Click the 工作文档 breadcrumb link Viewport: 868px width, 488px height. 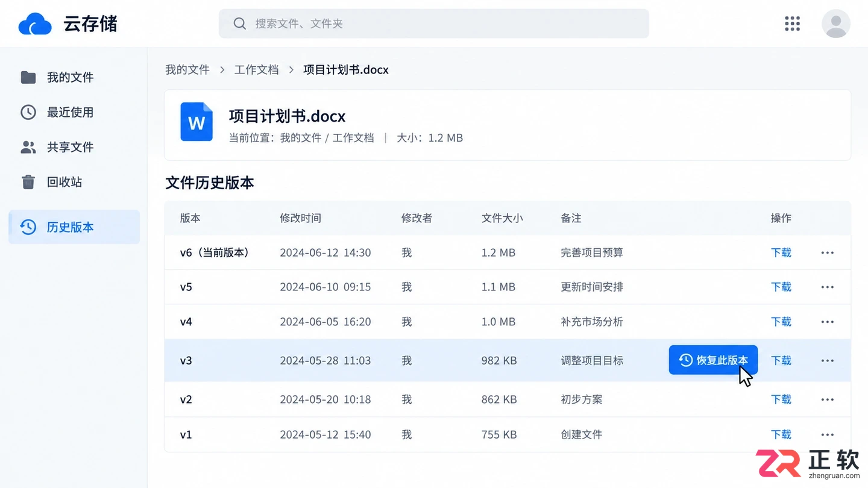pos(257,70)
